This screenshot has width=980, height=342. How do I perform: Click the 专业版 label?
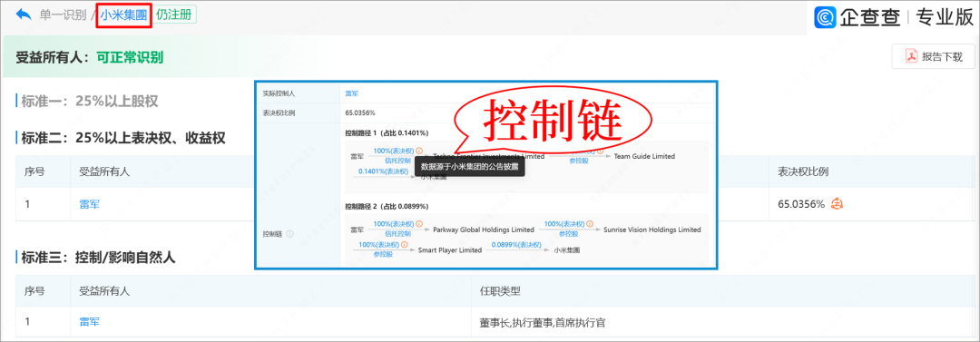(945, 17)
